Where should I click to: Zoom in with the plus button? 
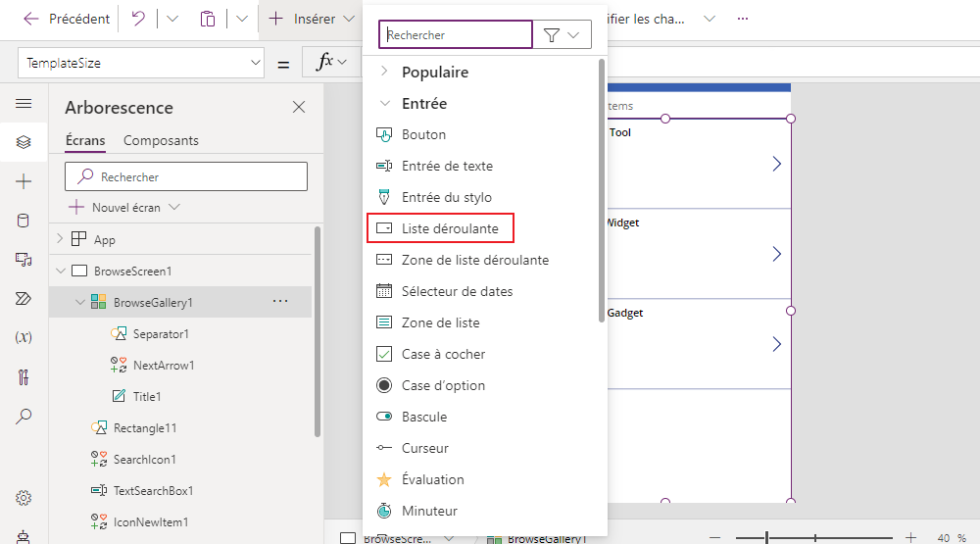click(910, 537)
